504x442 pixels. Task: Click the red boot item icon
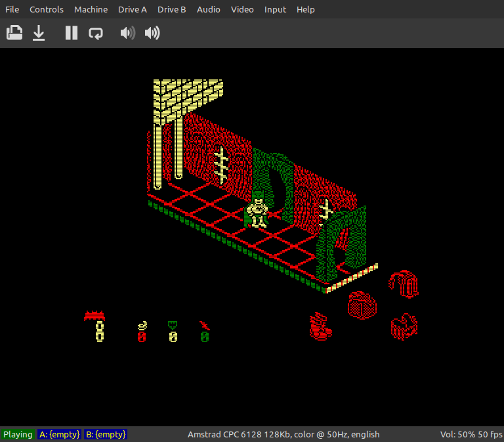320,326
